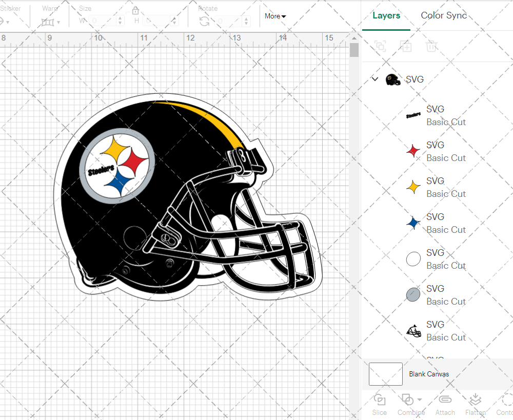Click the Blank Canvas thumbnail
Viewport: 513px width, 420px height.
(385, 374)
